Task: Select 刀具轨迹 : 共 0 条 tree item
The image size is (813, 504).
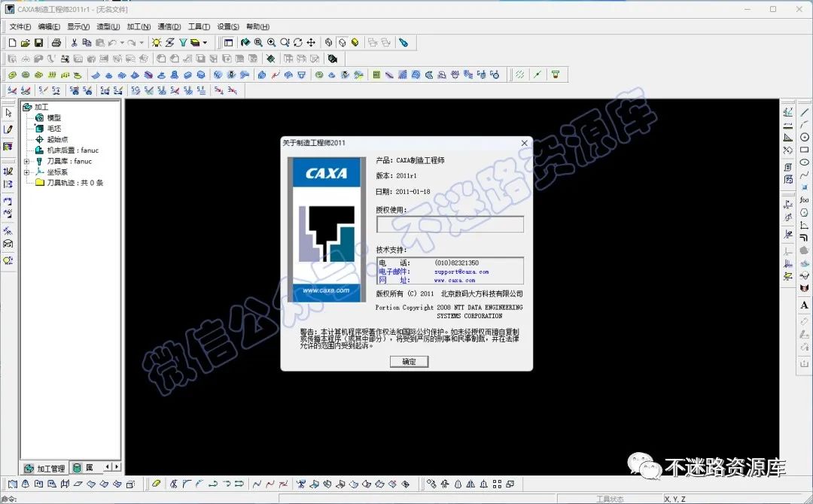Action: pos(75,183)
